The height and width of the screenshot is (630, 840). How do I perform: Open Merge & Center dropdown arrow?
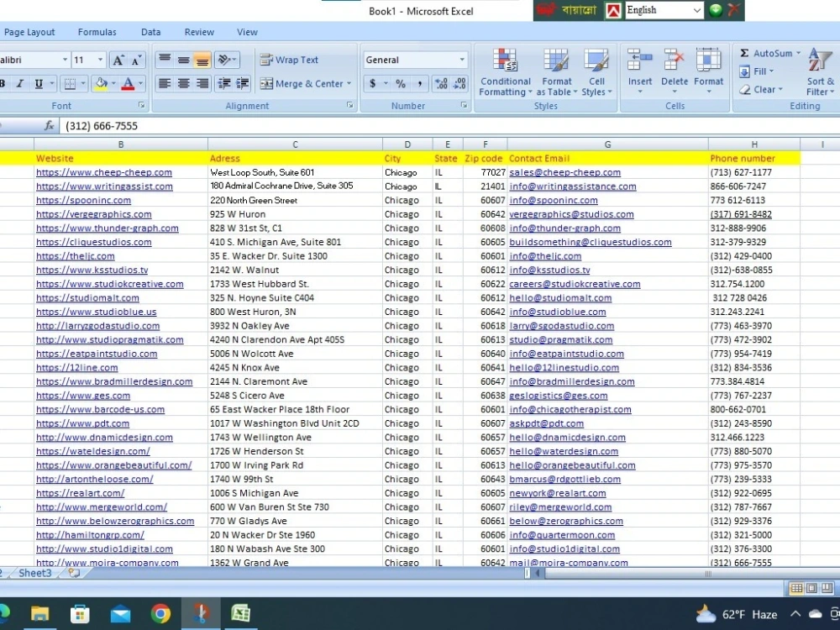349,83
